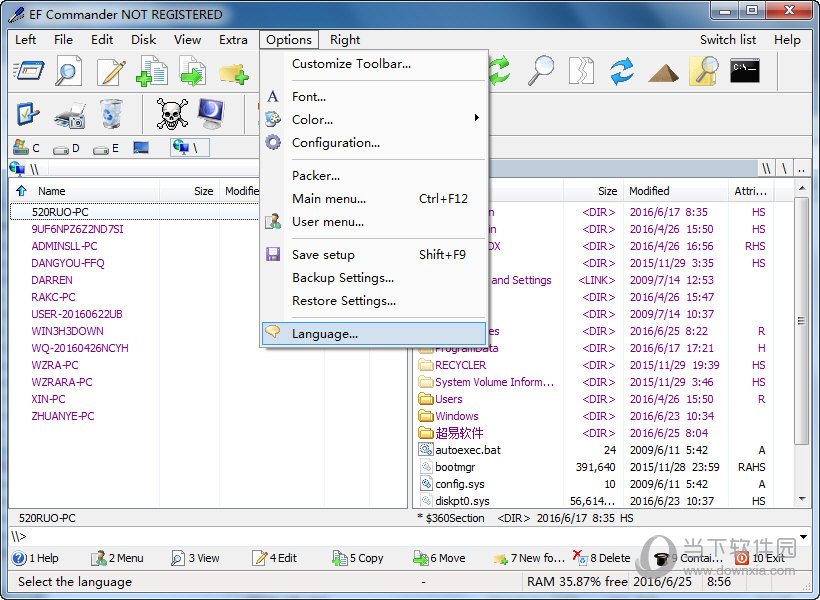Choose User menu... entry

(x=373, y=222)
